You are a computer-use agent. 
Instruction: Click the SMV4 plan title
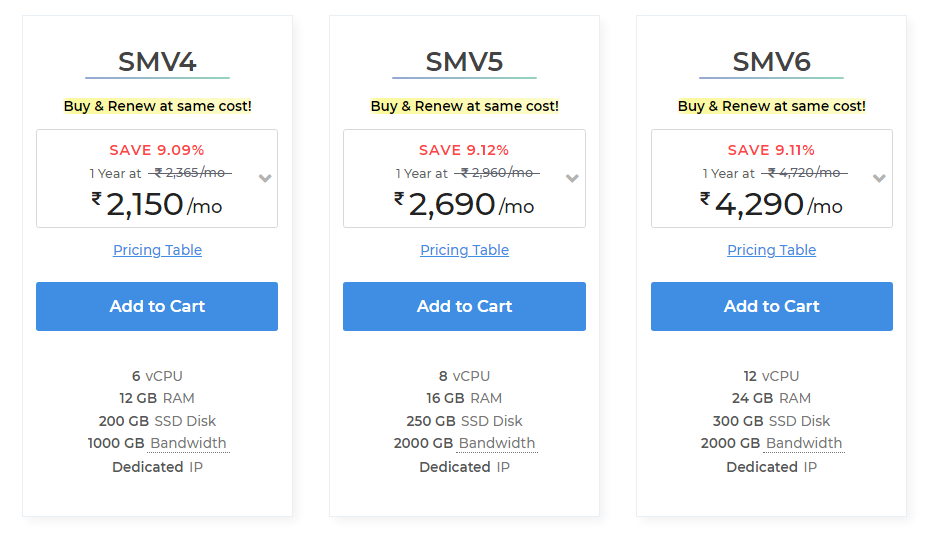[157, 62]
